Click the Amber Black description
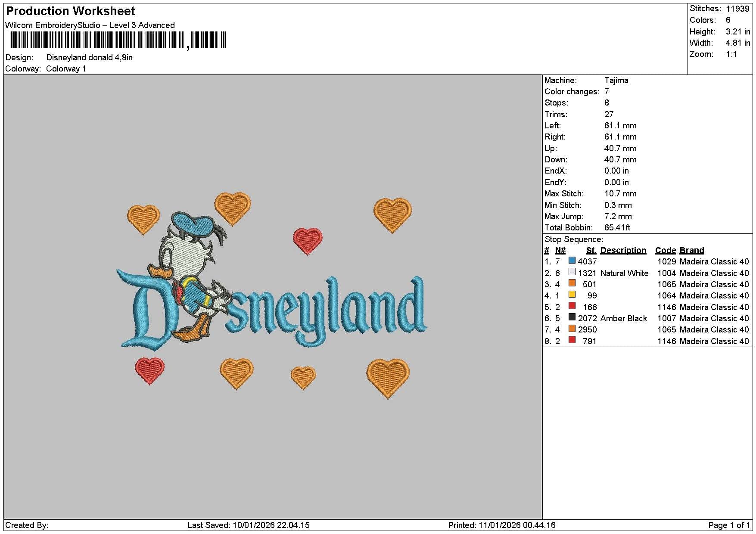The height and width of the screenshot is (534, 756). tap(623, 318)
